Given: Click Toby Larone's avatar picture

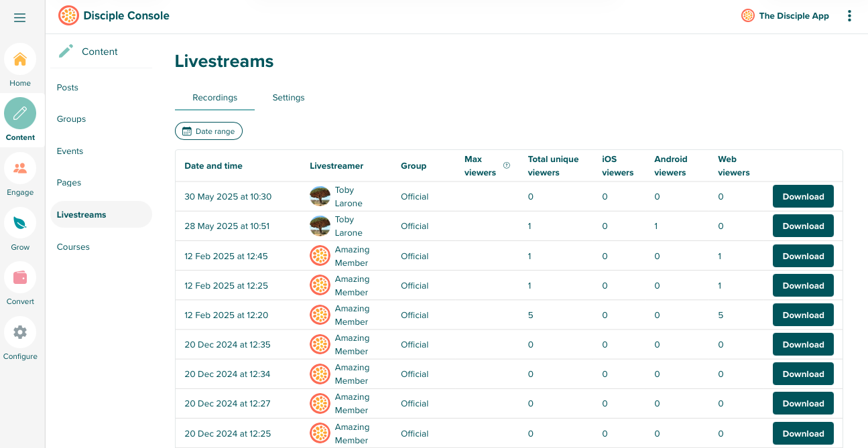Looking at the screenshot, I should pyautogui.click(x=320, y=196).
